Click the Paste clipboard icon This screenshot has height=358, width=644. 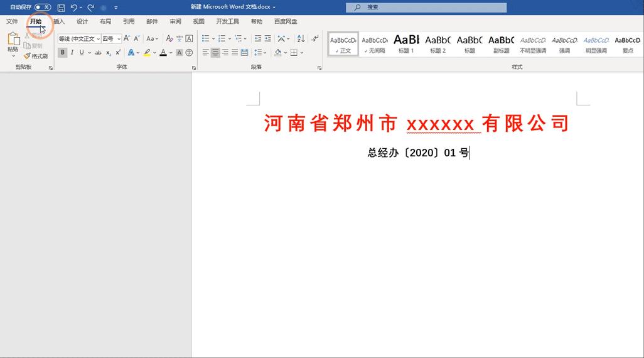point(13,39)
